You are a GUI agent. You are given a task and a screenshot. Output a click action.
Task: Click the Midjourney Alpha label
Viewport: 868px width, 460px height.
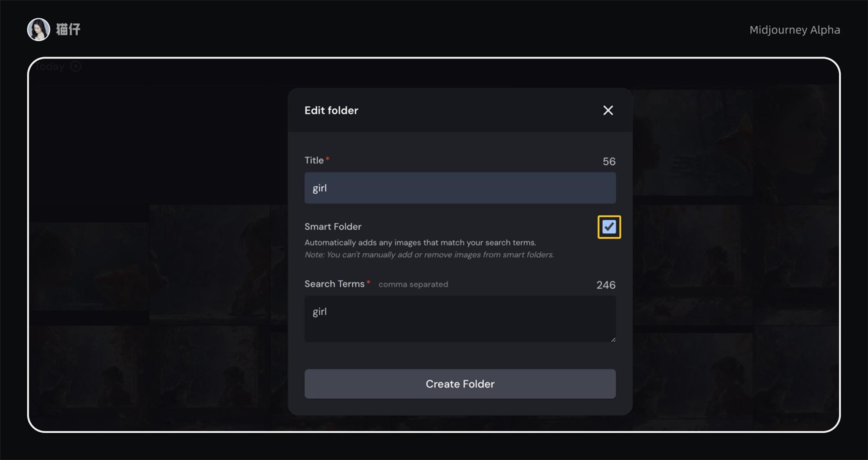click(x=795, y=30)
